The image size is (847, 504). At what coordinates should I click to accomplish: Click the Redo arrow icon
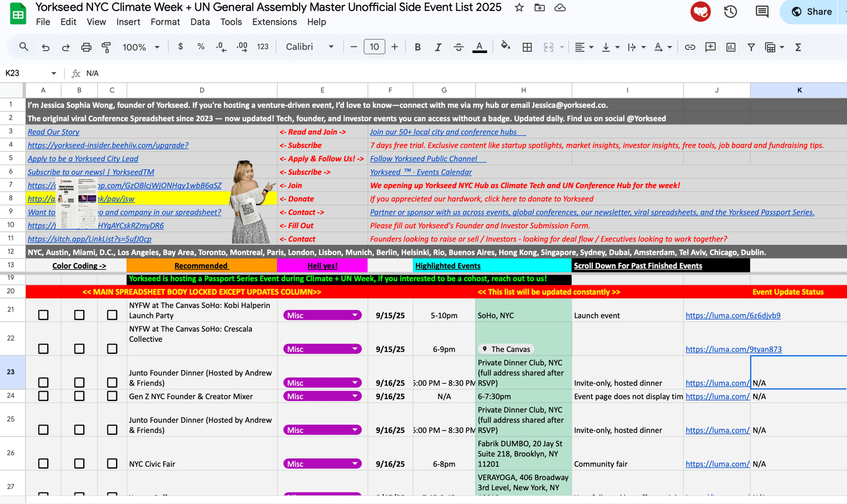(66, 47)
